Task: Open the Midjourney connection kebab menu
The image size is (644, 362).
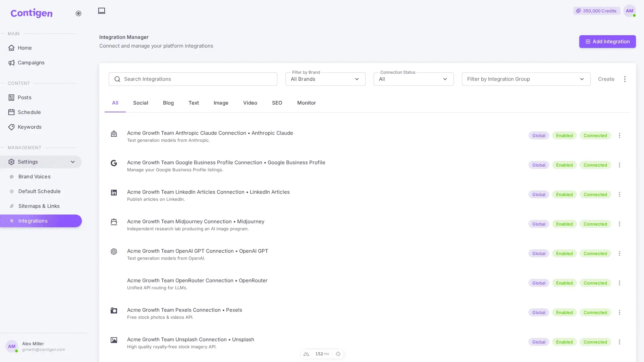Action: tap(620, 224)
